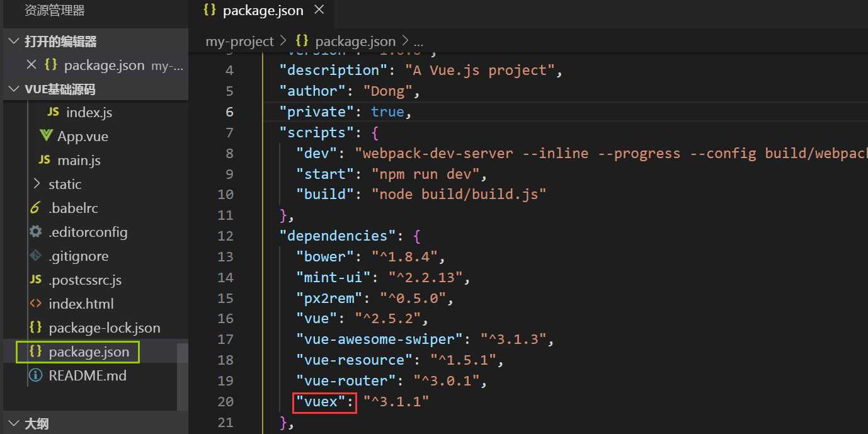Viewport: 868px width, 434px height.
Task: Collapse the 打开的编辑器 section
Action: click(x=14, y=42)
